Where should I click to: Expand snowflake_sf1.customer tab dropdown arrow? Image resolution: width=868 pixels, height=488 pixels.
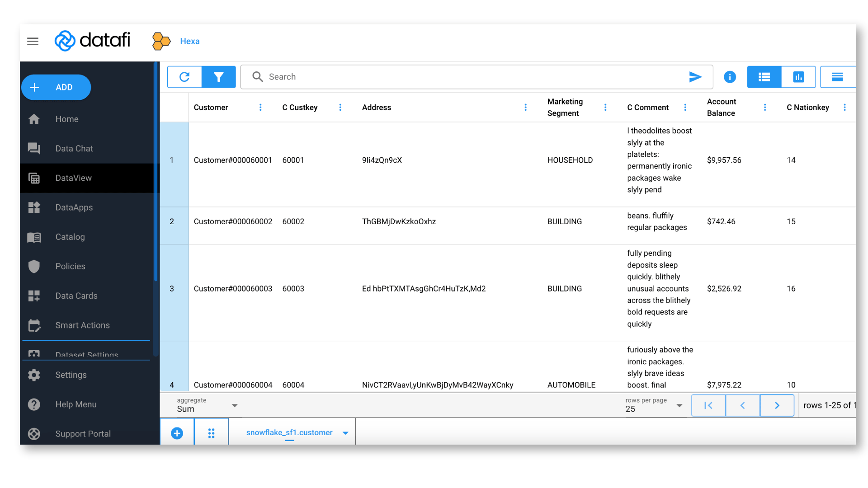pos(345,433)
